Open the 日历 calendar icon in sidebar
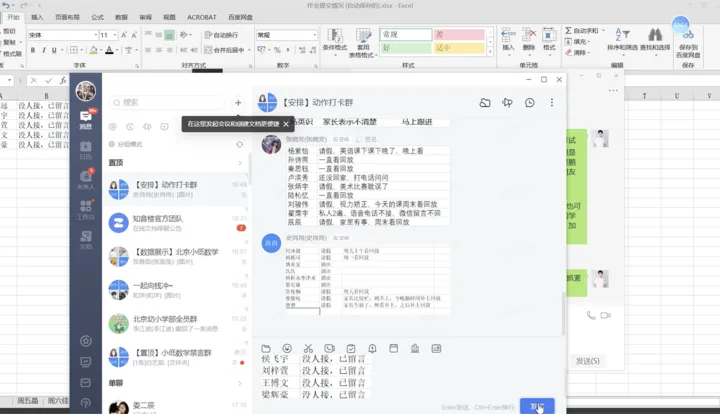The image size is (720, 414). (x=85, y=150)
